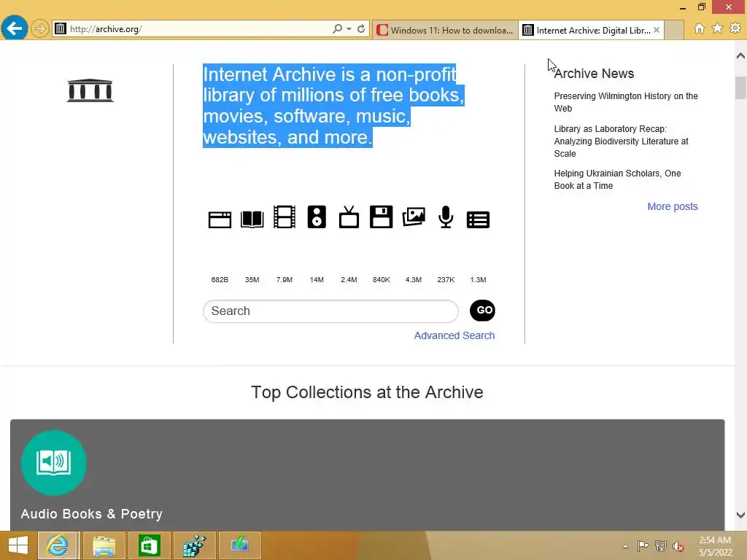Open the TV television icon
Image resolution: width=747 pixels, height=560 pixels.
pyautogui.click(x=349, y=217)
